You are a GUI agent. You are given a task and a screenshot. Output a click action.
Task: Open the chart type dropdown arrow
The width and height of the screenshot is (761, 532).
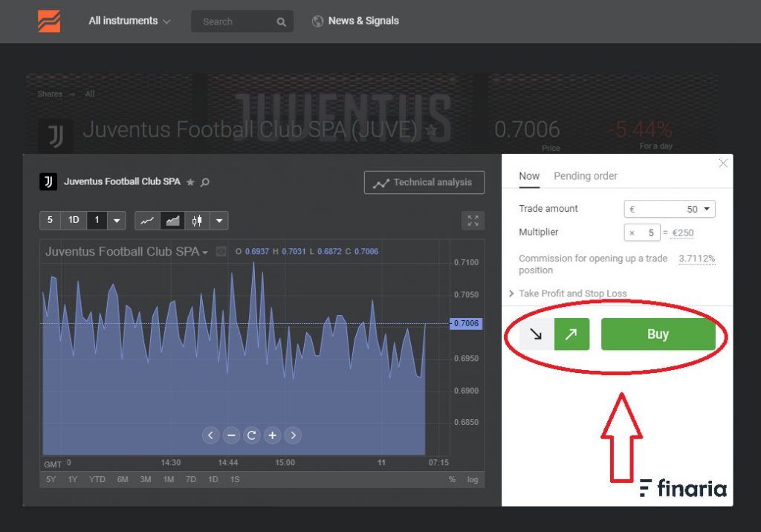click(219, 221)
